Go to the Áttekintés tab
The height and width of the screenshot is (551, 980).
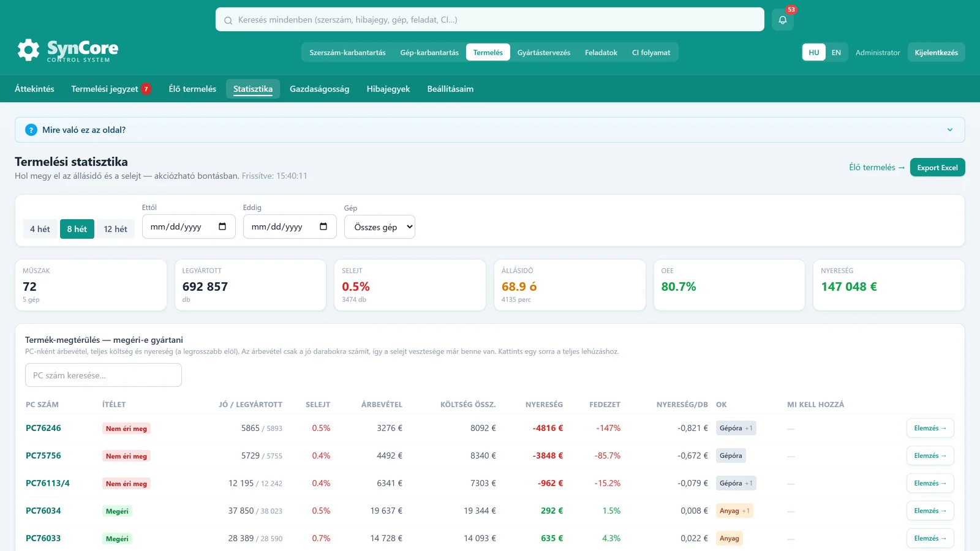(34, 89)
